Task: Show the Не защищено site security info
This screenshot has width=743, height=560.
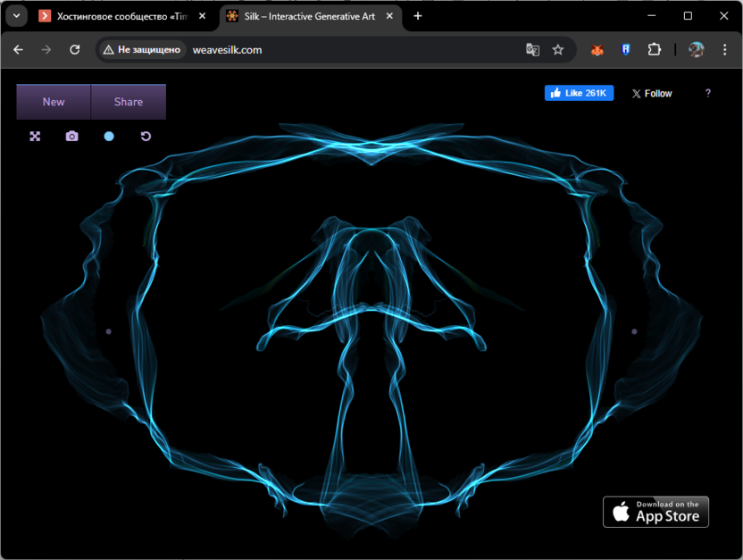Action: [x=142, y=50]
